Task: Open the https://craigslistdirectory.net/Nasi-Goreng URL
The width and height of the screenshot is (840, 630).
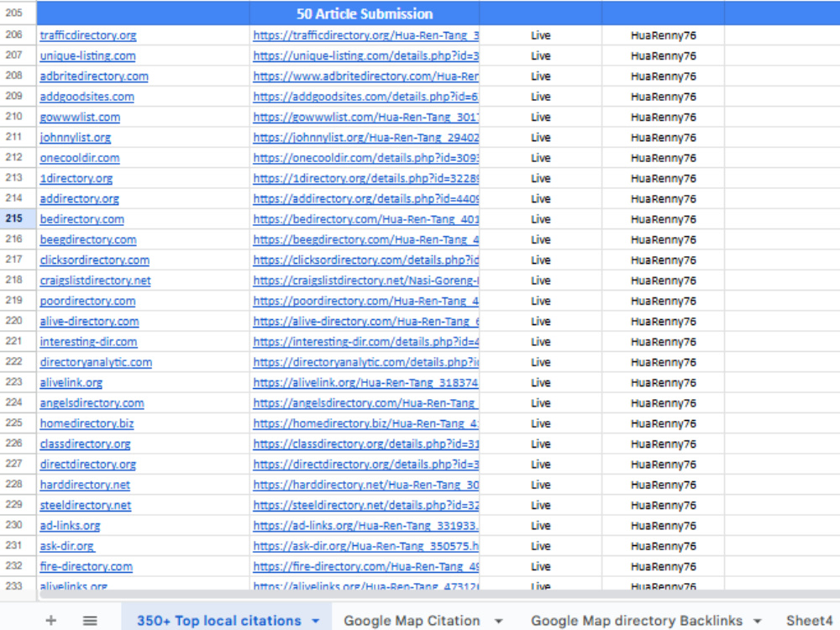Action: point(366,281)
